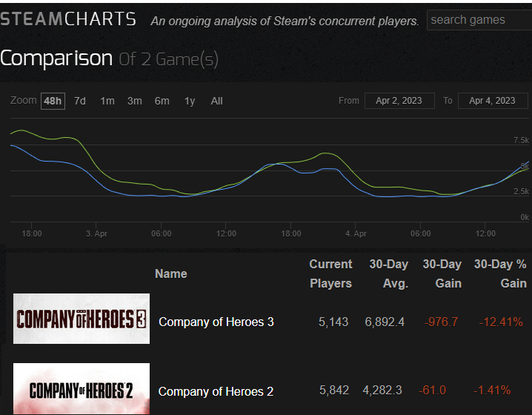Show All time chart range
Viewport: 532px width, 415px height.
(x=216, y=101)
